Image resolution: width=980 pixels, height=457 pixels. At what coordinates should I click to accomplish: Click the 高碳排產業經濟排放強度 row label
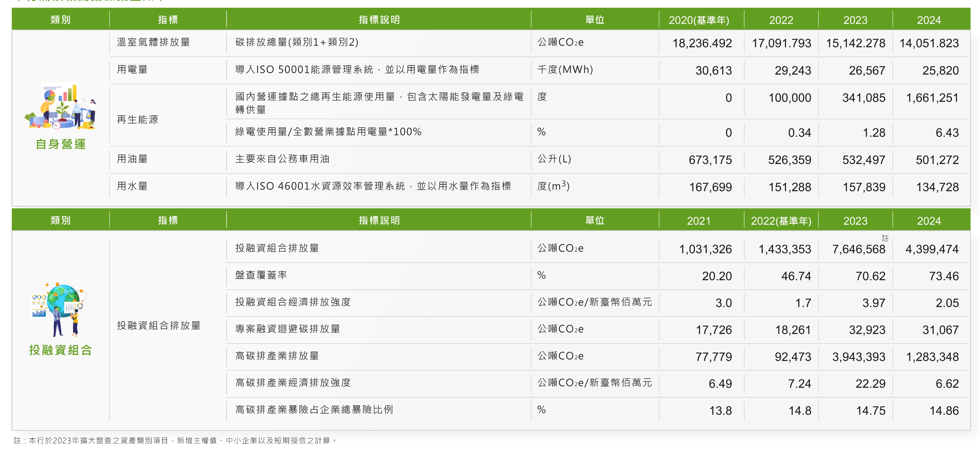(x=293, y=383)
